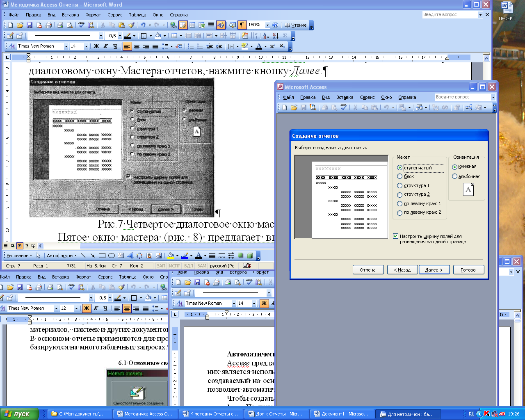Open Формат menu in bottom-left Word window
Screen dimensions: 525x420
(83, 277)
